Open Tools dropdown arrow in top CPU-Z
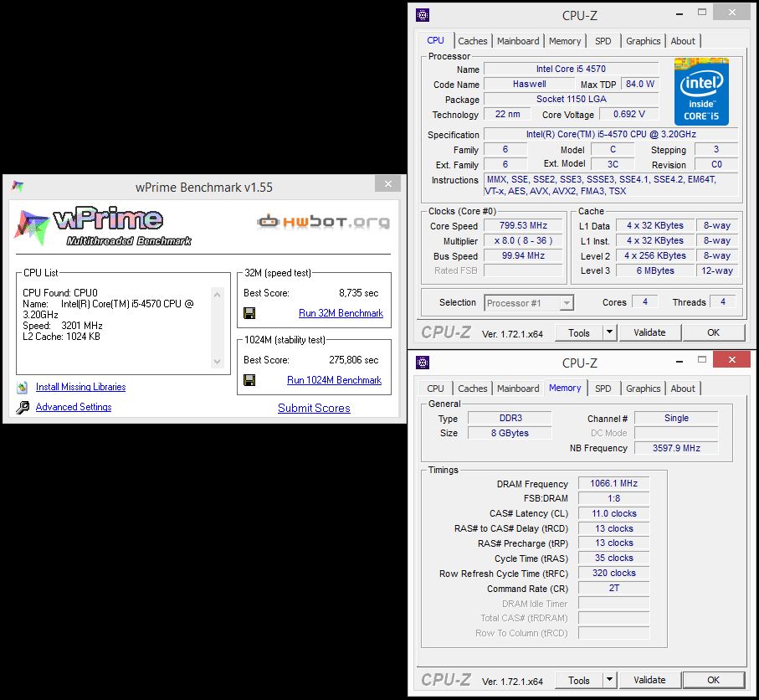759x700 pixels. pos(609,332)
